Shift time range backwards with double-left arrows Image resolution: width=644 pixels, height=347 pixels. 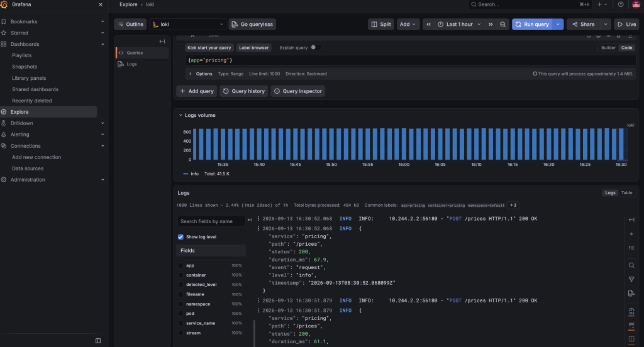[x=428, y=25]
